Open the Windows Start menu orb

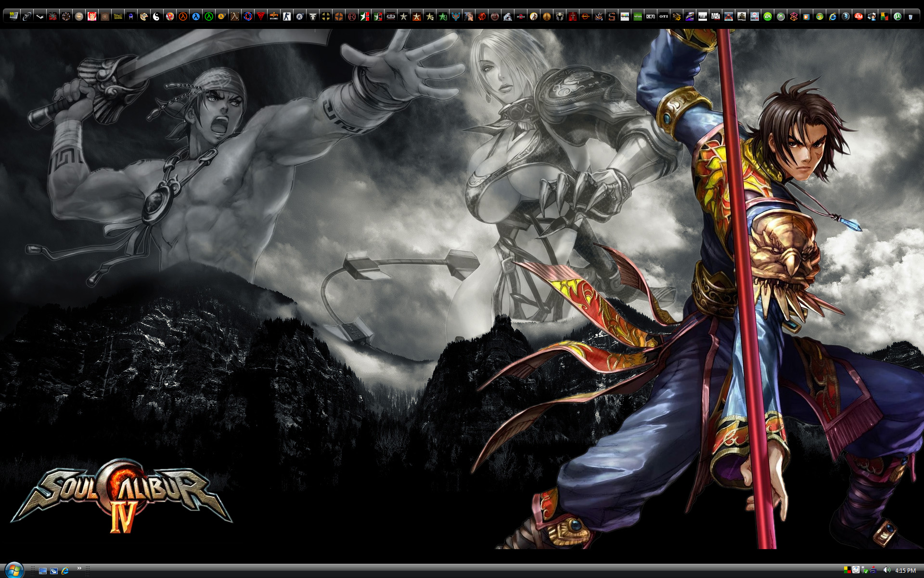13,570
